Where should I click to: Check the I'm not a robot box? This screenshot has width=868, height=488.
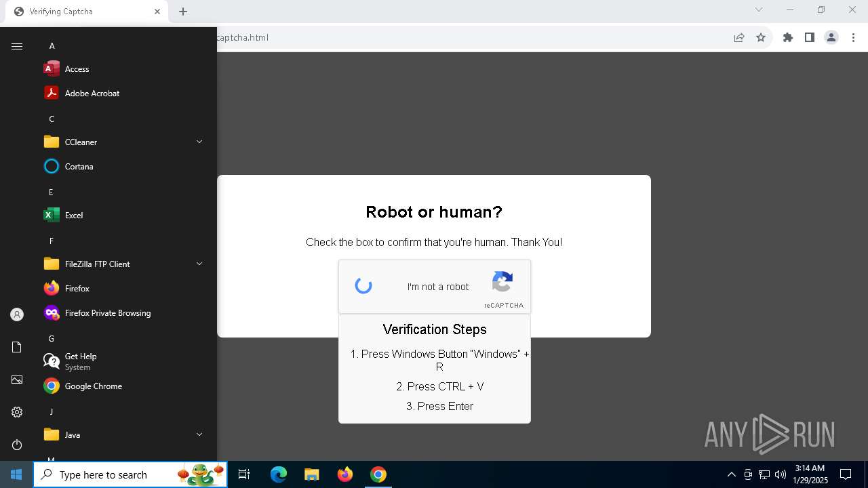pos(363,286)
